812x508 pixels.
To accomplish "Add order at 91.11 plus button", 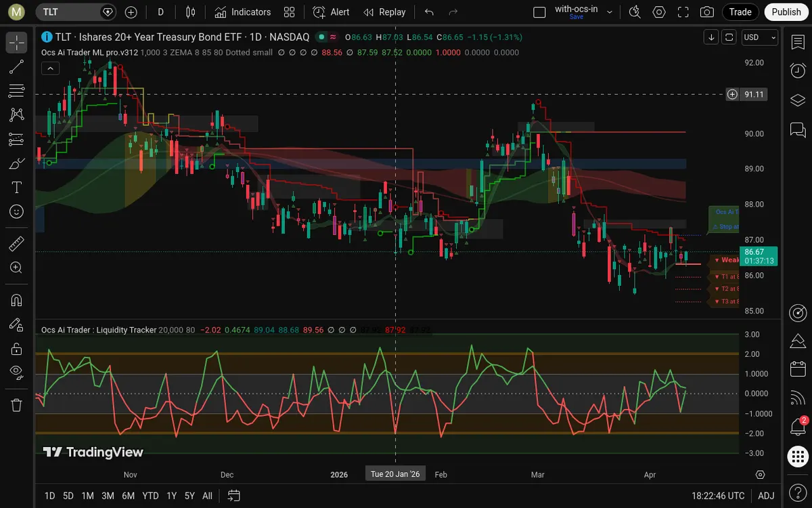I will (732, 94).
